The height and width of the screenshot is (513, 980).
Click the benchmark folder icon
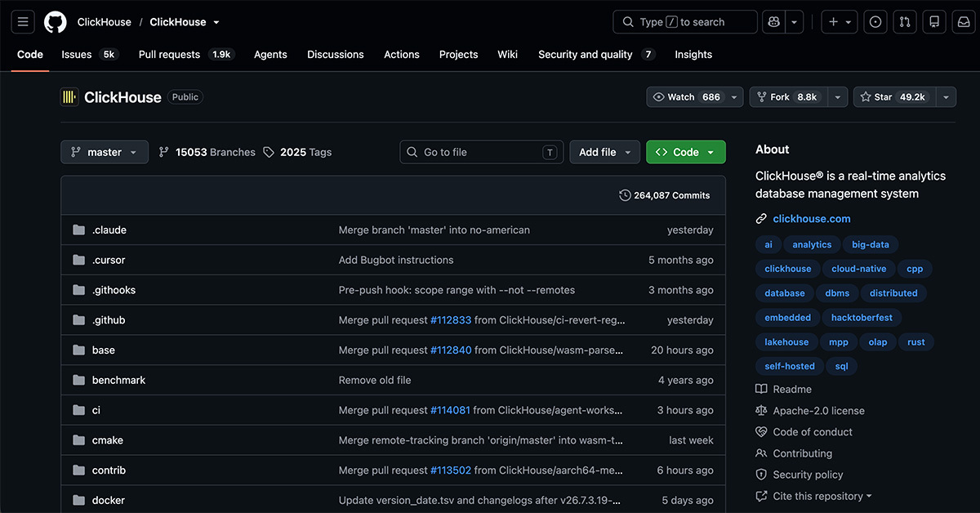[78, 381]
